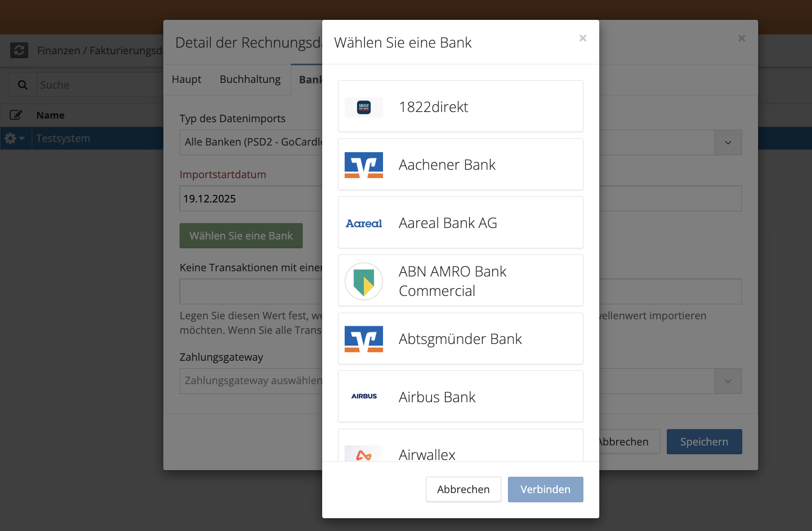Close the bank selection dialog
Viewport: 812px width, 531px height.
coord(583,38)
